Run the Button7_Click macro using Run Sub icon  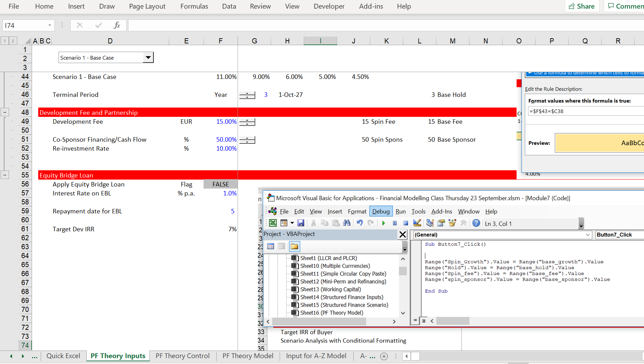click(x=384, y=223)
